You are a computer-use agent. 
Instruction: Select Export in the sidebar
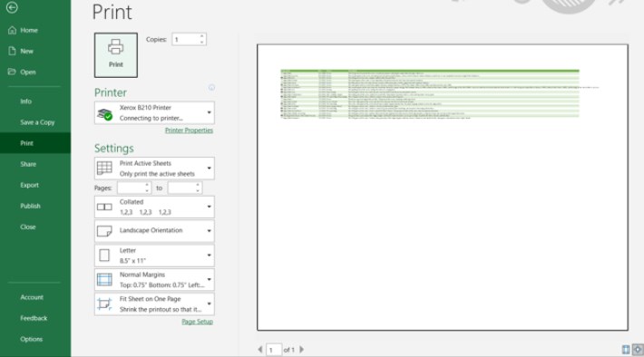coord(30,185)
